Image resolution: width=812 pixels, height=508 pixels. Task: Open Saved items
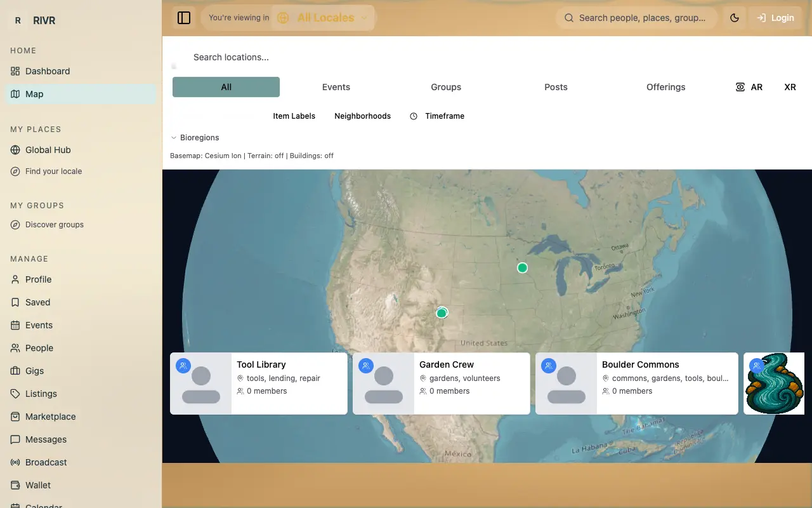coord(80,302)
